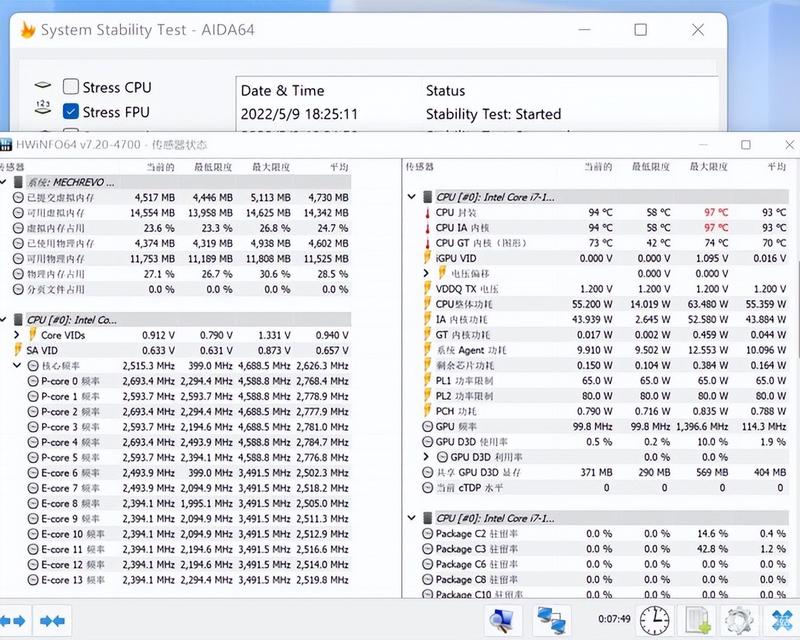
Task: Click the clock reset timer icon
Action: click(x=655, y=620)
